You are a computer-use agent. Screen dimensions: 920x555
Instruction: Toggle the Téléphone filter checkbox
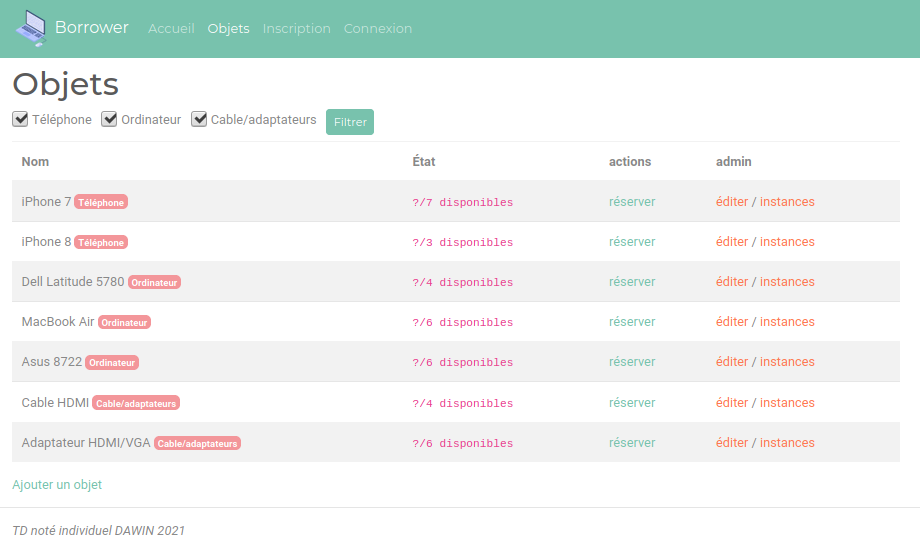[x=20, y=120]
